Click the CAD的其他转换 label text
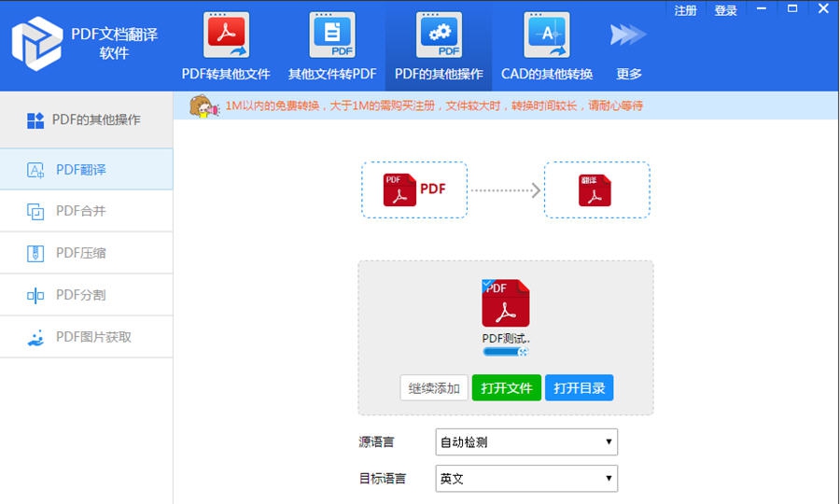Image resolution: width=840 pixels, height=504 pixels. [546, 74]
